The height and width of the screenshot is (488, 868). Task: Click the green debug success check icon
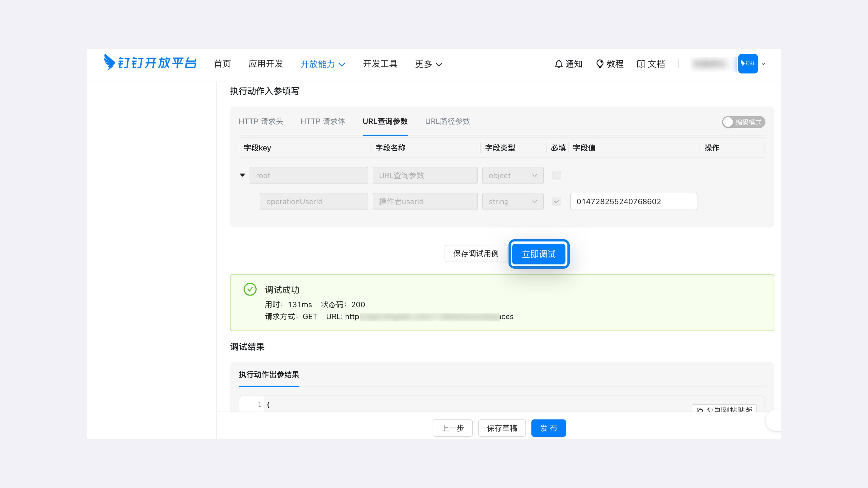click(x=250, y=289)
